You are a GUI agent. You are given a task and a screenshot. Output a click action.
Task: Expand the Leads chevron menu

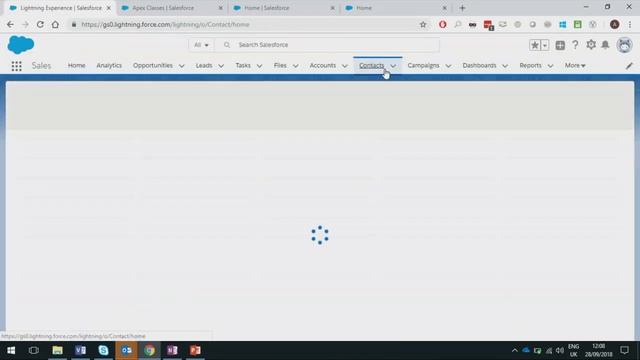tap(221, 66)
